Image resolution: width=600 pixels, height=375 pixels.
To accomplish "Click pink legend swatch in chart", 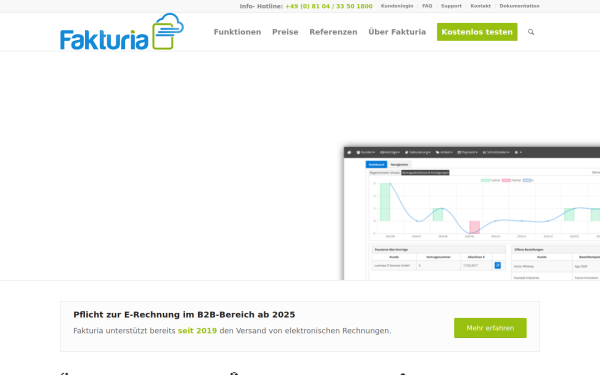I will (x=506, y=180).
